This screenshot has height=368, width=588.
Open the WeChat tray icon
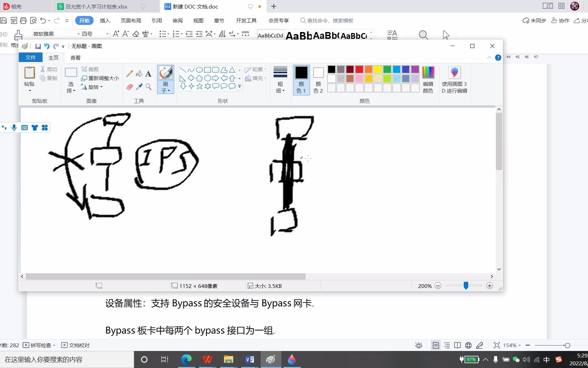pyautogui.click(x=516, y=359)
